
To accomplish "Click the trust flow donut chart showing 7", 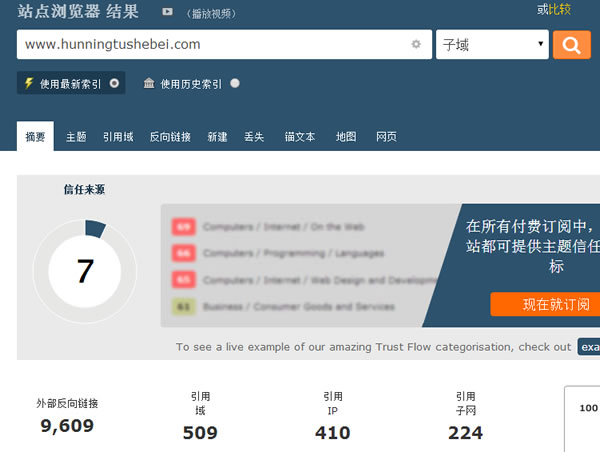I will pyautogui.click(x=85, y=271).
